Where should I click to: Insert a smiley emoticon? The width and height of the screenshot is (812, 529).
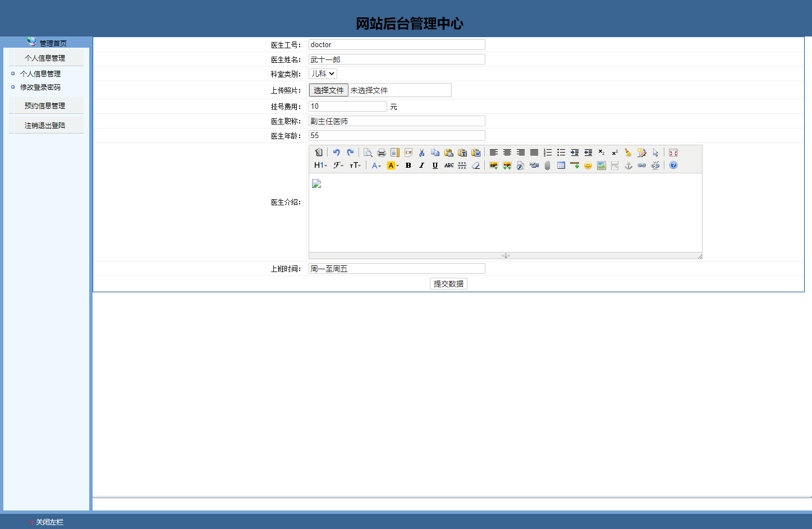coord(588,165)
